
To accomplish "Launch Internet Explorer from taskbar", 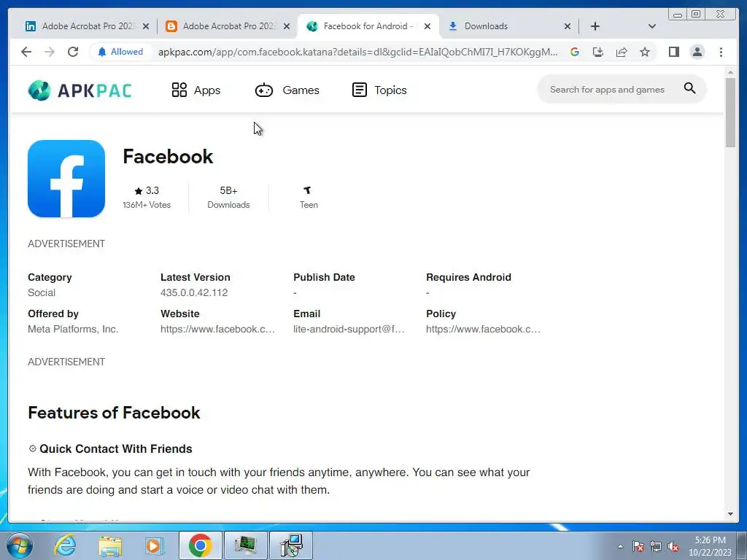I will click(x=65, y=545).
